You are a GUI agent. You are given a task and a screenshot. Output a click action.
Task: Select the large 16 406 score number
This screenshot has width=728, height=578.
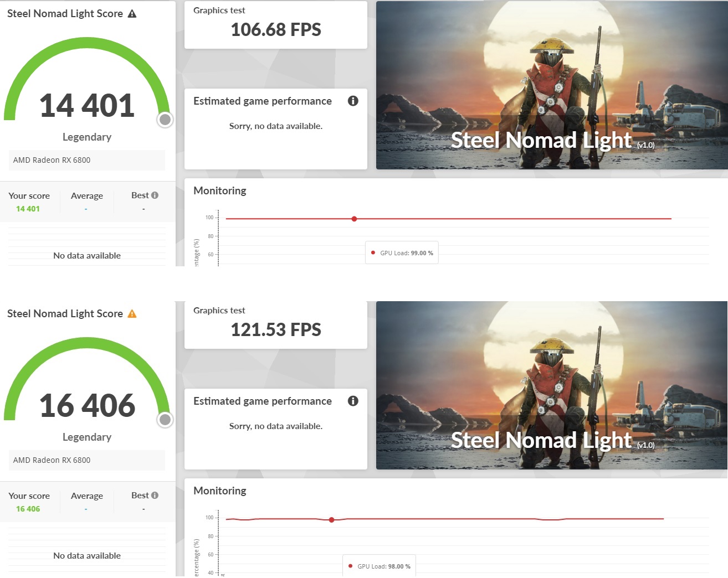point(87,405)
